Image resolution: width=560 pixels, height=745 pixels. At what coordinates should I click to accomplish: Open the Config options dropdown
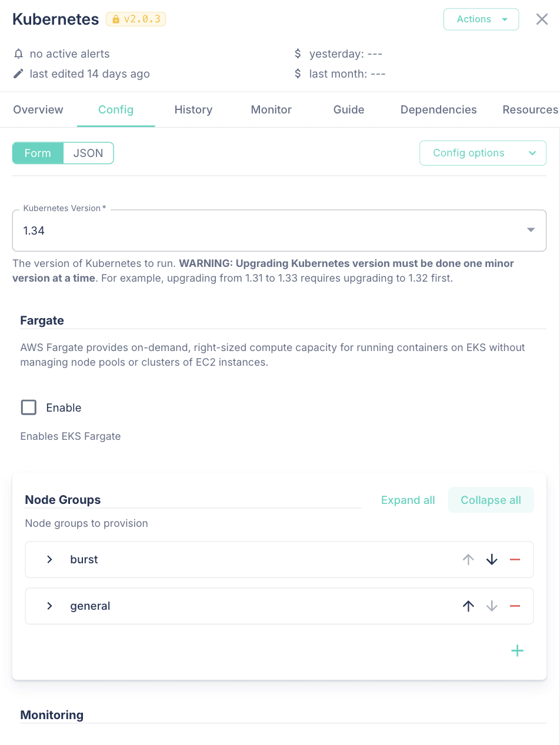[x=483, y=153]
